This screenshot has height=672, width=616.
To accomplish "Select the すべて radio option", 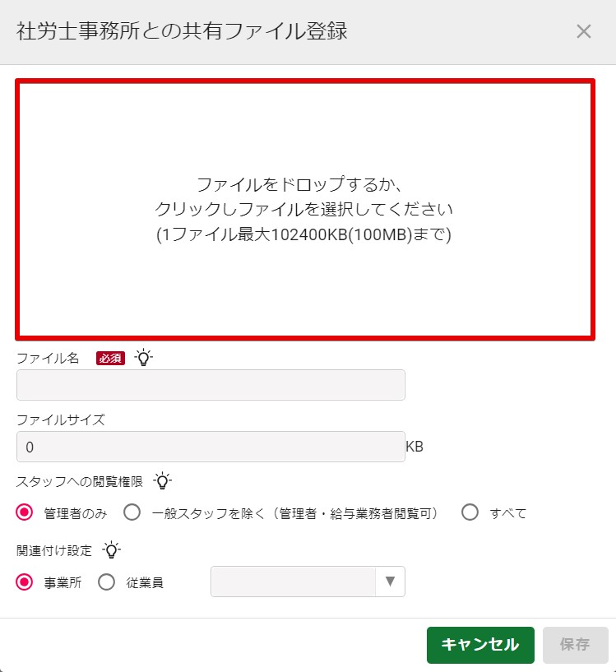I will click(x=470, y=512).
